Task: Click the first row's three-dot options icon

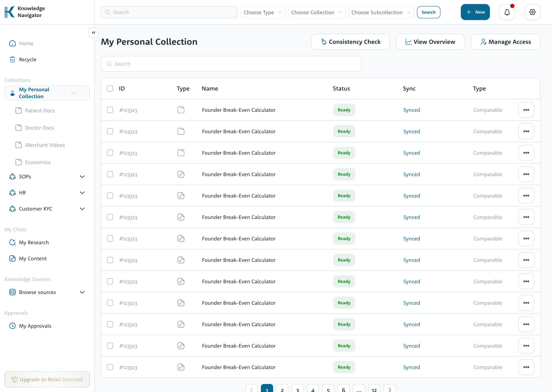Action: tap(526, 110)
